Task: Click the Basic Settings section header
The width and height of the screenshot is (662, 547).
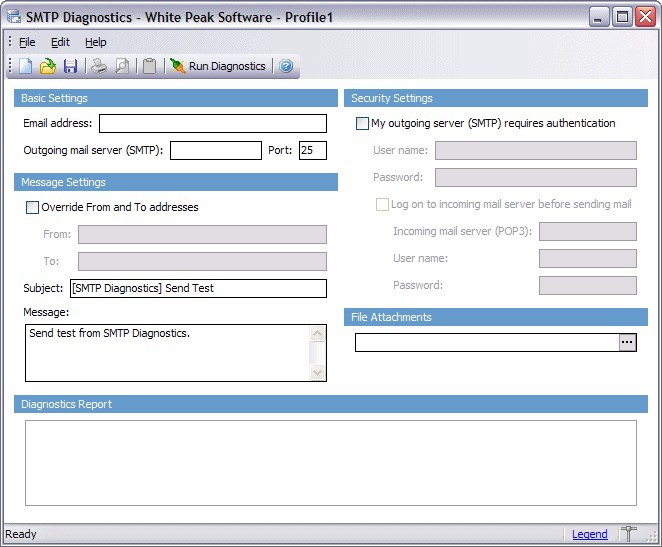Action: click(x=176, y=98)
